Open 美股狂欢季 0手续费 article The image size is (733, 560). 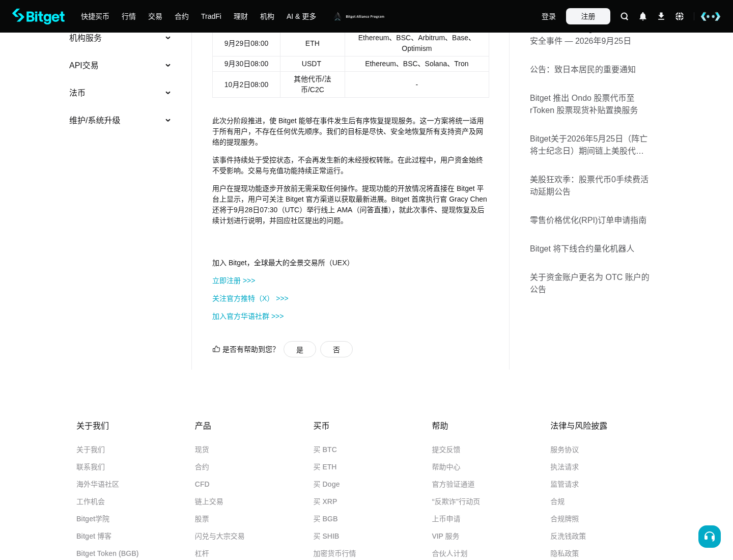[589, 185]
